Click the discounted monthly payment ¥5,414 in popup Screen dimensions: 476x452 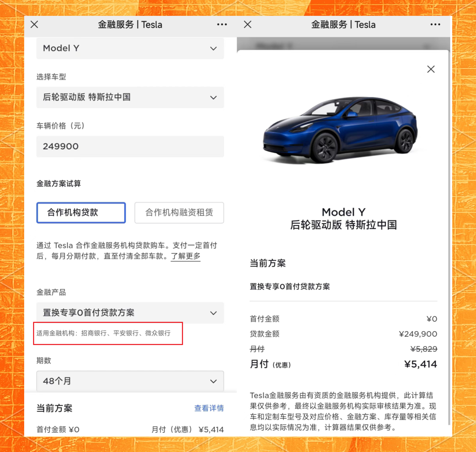point(421,364)
